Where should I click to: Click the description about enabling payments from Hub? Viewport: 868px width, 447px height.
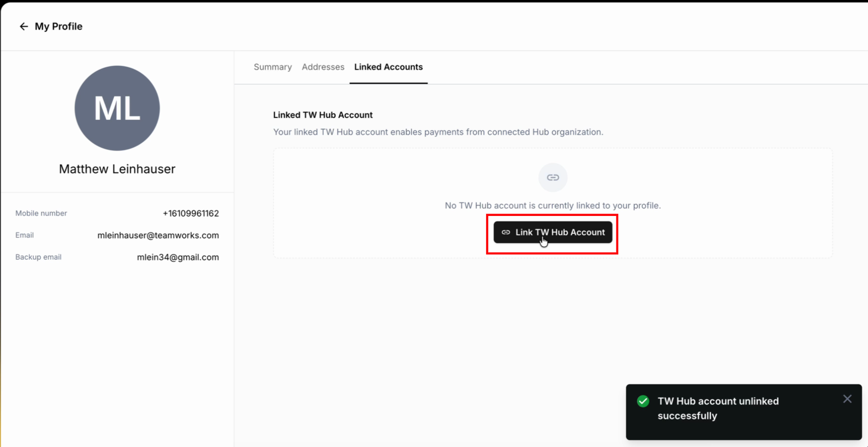click(438, 132)
